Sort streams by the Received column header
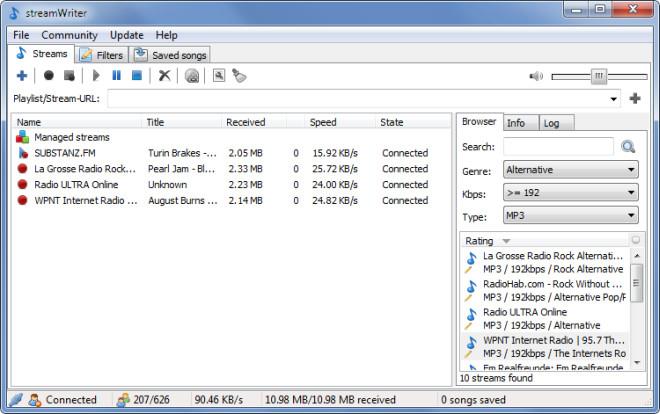Image resolution: width=660 pixels, height=414 pixels. tap(254, 122)
